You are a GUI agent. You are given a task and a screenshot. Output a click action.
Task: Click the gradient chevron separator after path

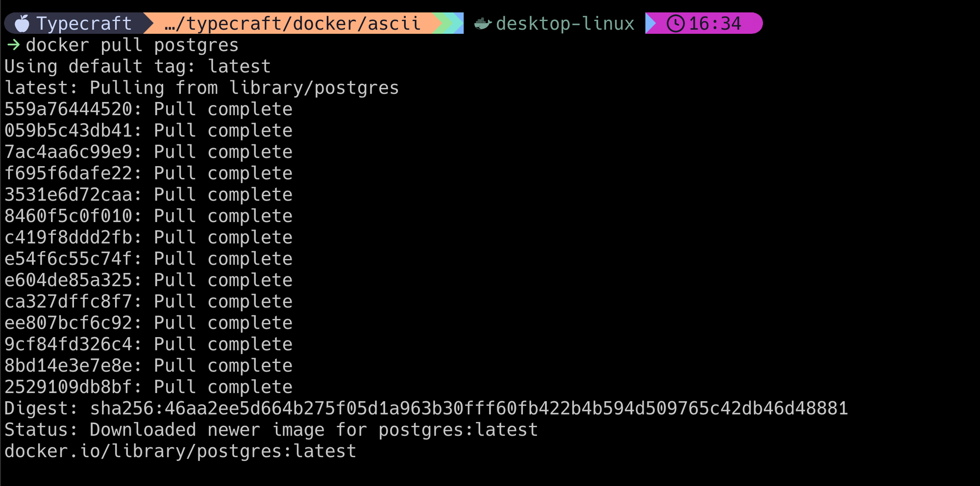(x=448, y=23)
